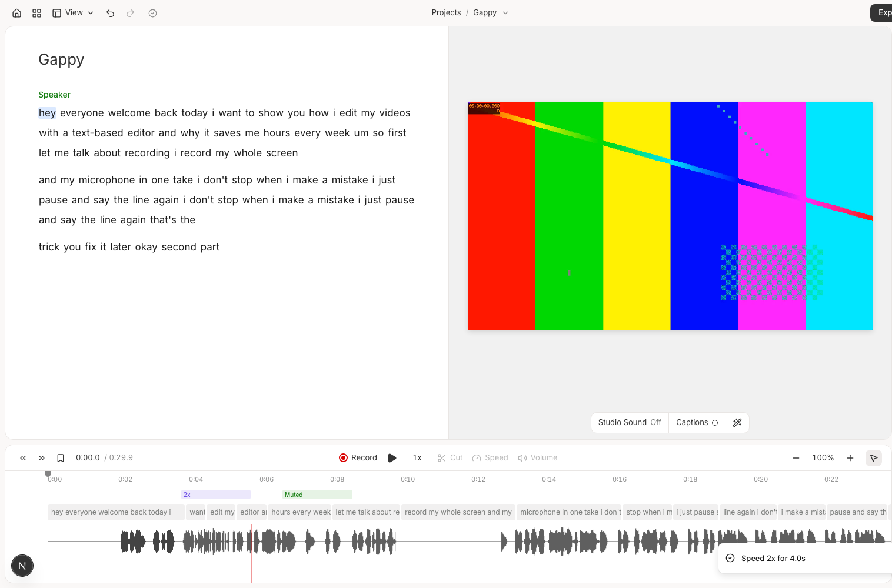Adjust clip Volume in the toolbar
This screenshot has width=892, height=588.
pyautogui.click(x=538, y=458)
